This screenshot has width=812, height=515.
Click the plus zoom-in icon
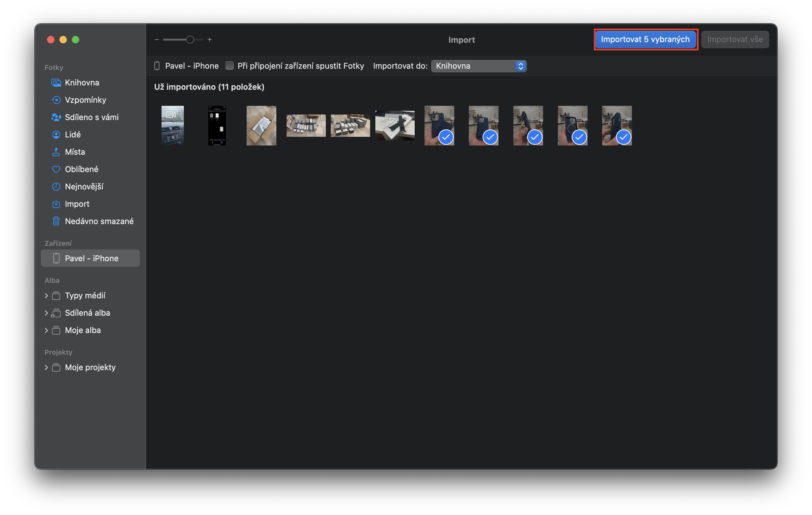(x=210, y=39)
